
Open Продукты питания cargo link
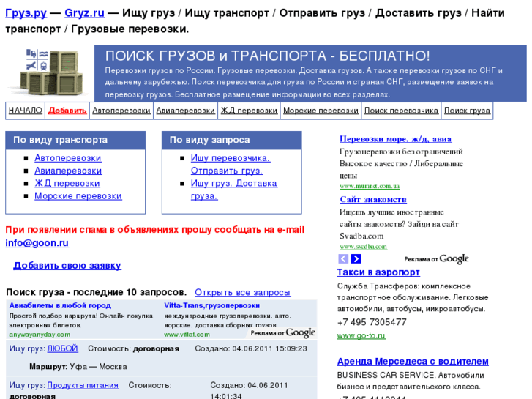(x=83, y=385)
